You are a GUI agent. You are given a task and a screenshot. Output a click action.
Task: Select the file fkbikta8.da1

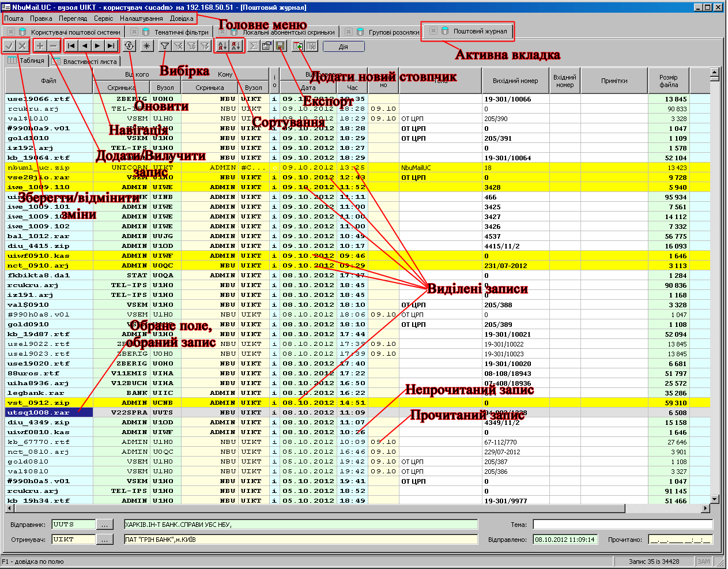[49, 276]
